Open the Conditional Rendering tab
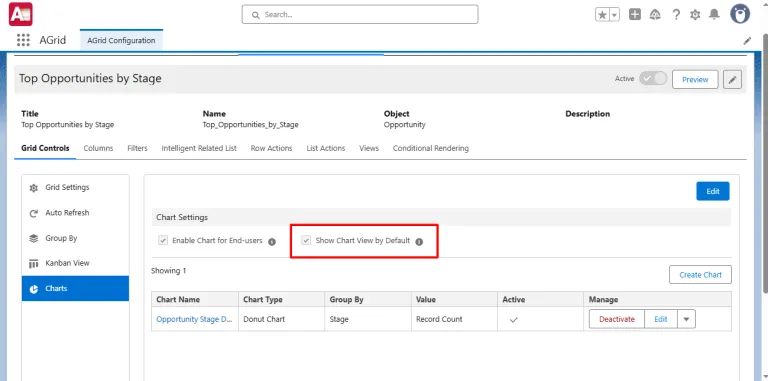 tap(431, 148)
